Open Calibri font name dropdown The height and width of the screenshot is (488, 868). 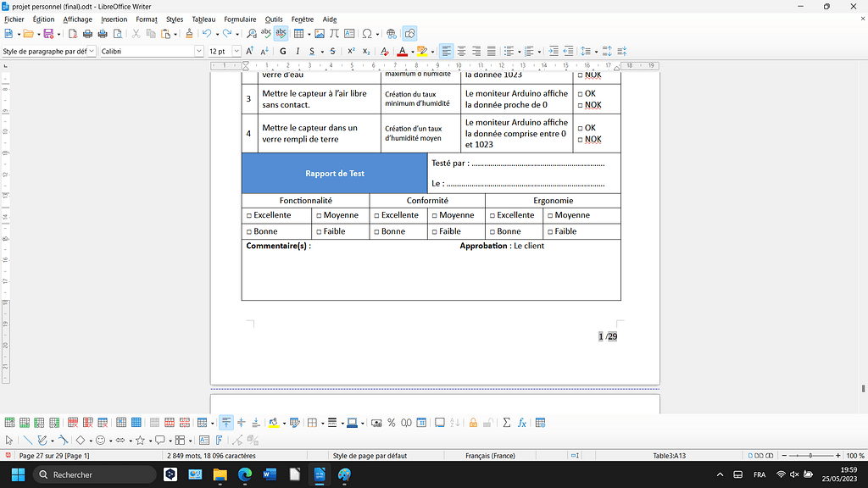coord(198,51)
